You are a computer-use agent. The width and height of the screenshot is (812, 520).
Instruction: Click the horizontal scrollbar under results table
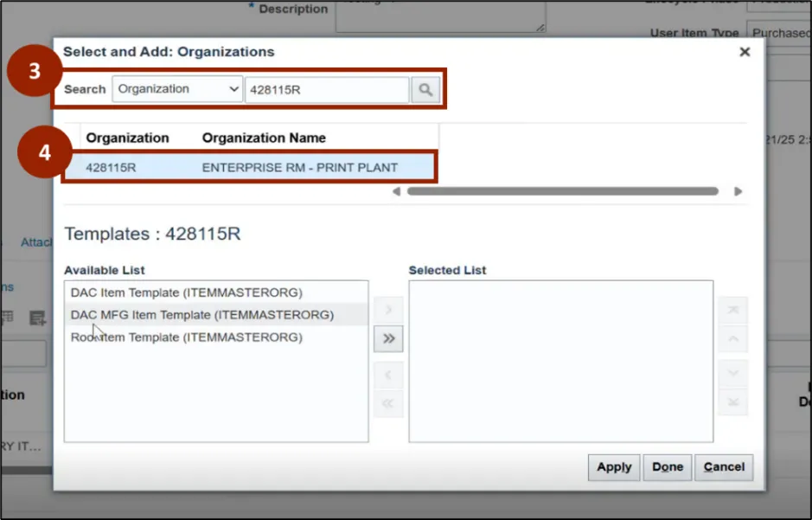(562, 191)
